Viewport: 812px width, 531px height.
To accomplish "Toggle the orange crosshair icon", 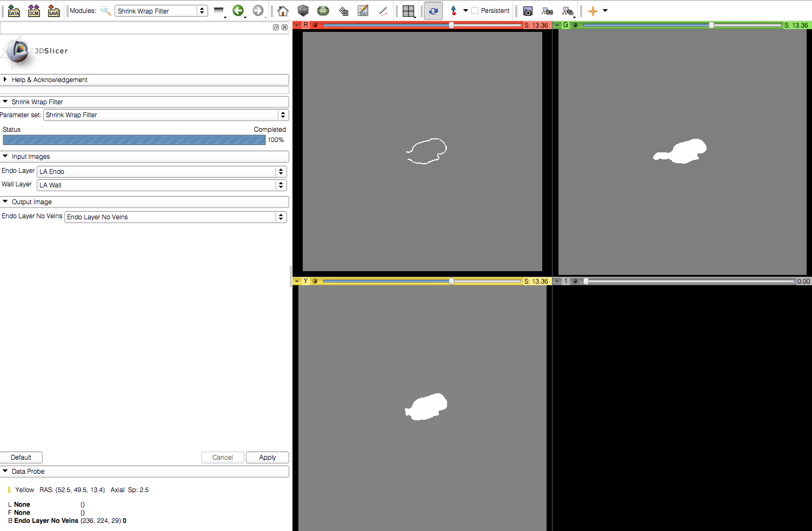I will coord(593,11).
